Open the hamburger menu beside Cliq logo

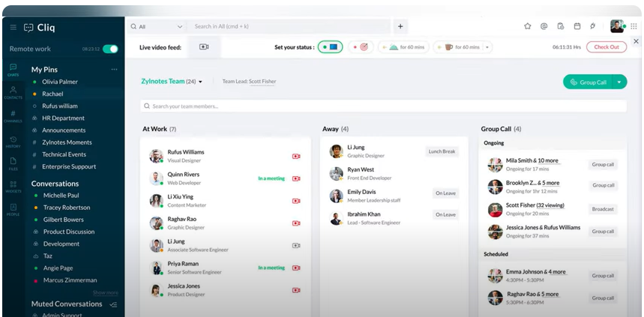pos(13,28)
